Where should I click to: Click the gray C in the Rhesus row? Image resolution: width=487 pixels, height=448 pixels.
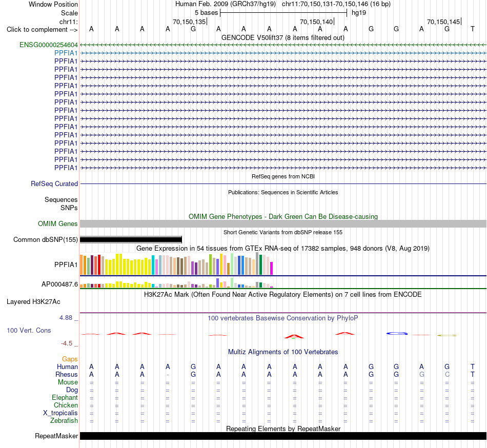[447, 374]
